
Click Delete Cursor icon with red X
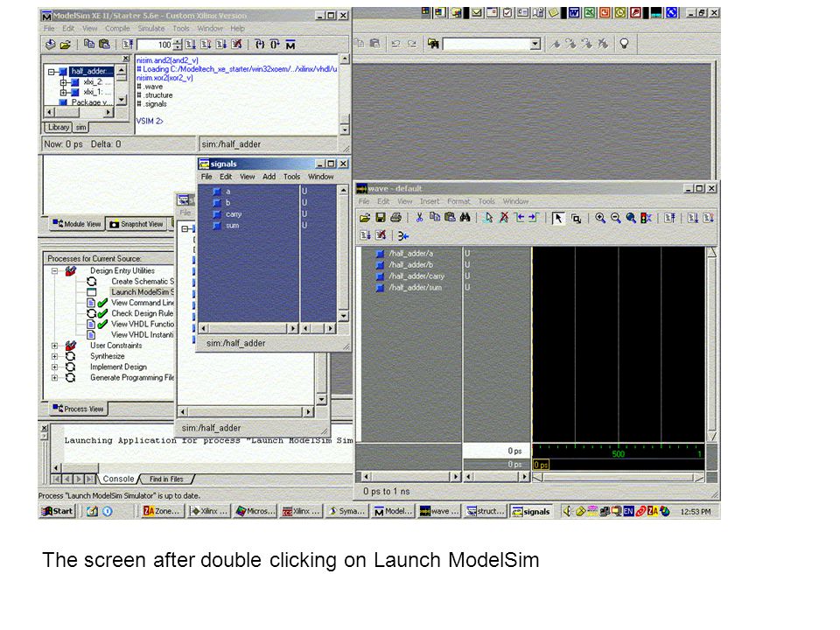click(504, 218)
